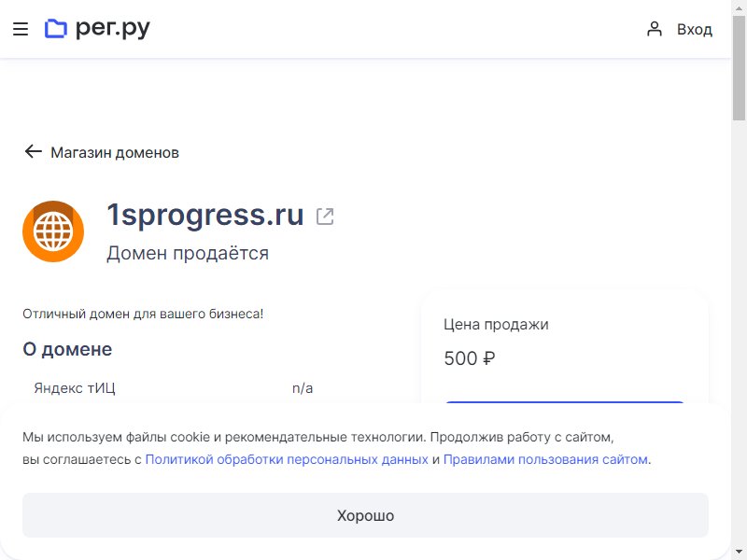Open Правилами пользования сайтом link
This screenshot has width=747, height=560.
coord(545,459)
